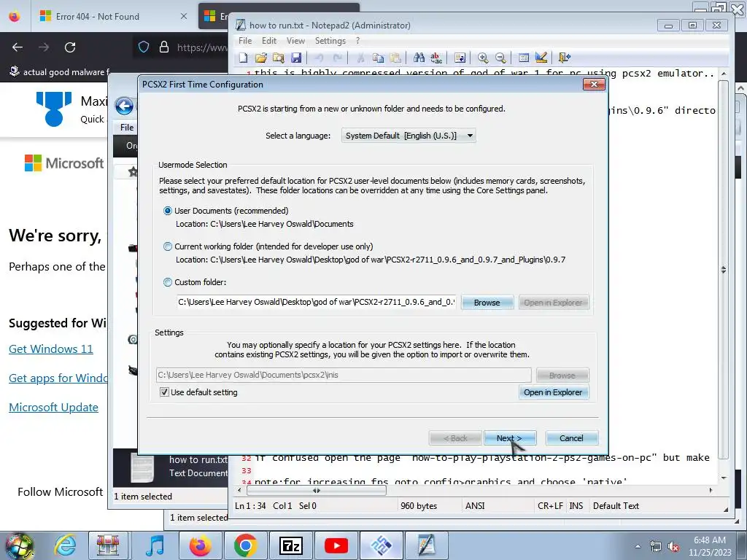Click the custom folder path input field
The image size is (747, 560).
tap(317, 302)
